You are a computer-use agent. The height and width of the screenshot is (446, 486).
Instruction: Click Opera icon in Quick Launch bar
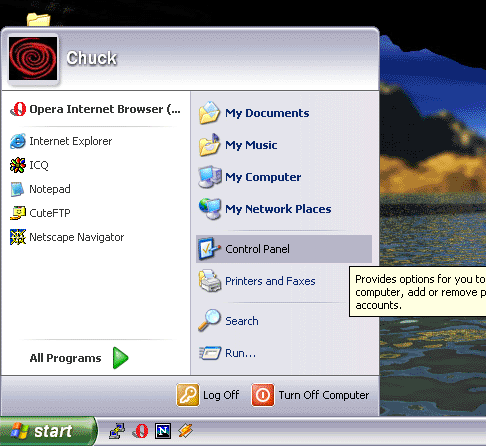(x=141, y=431)
